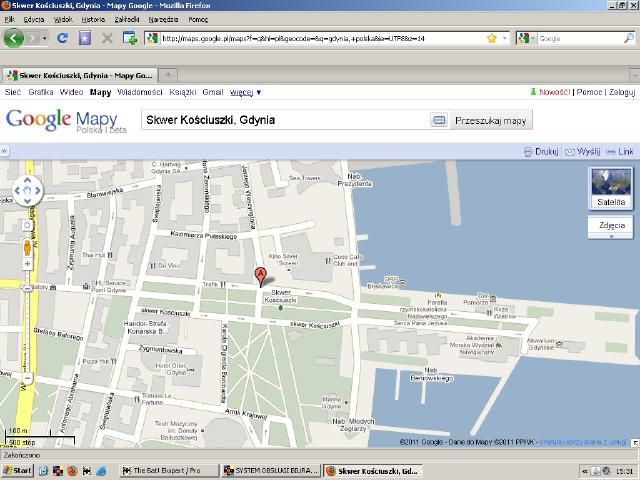Go to the Wideo link
This screenshot has height=480, width=640.
[x=71, y=92]
